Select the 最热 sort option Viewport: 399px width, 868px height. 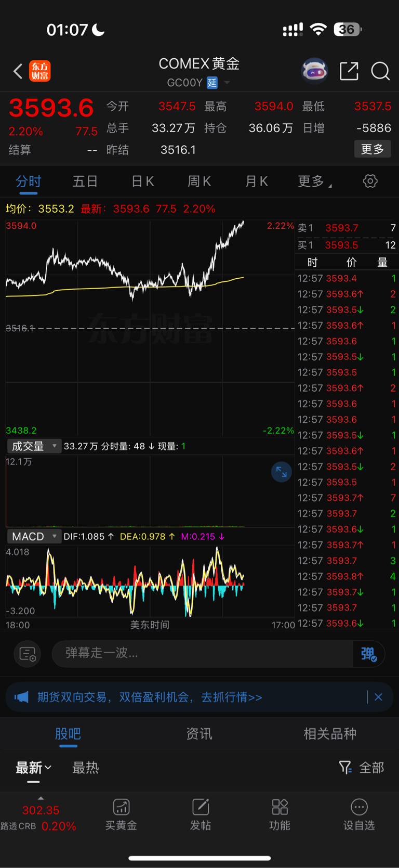86,768
